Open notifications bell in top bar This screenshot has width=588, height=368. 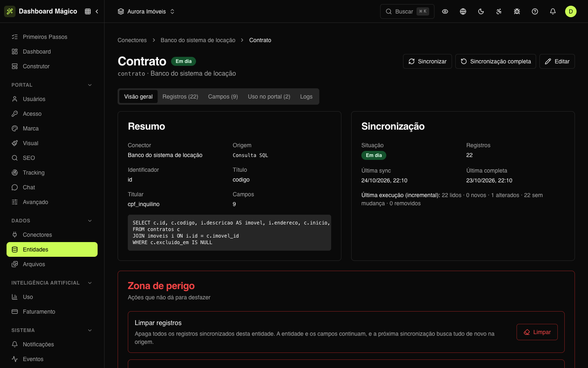[x=553, y=11]
